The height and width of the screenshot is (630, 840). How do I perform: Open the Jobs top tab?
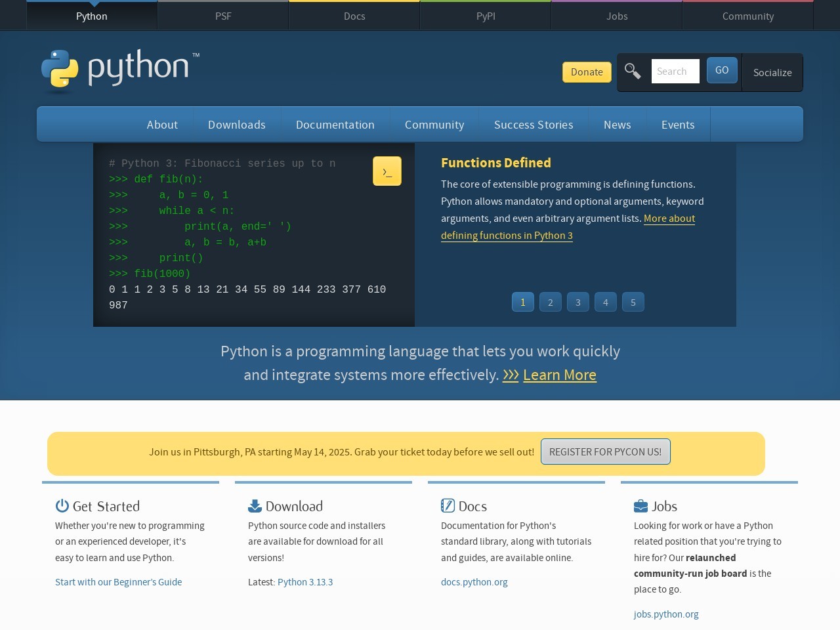(617, 16)
